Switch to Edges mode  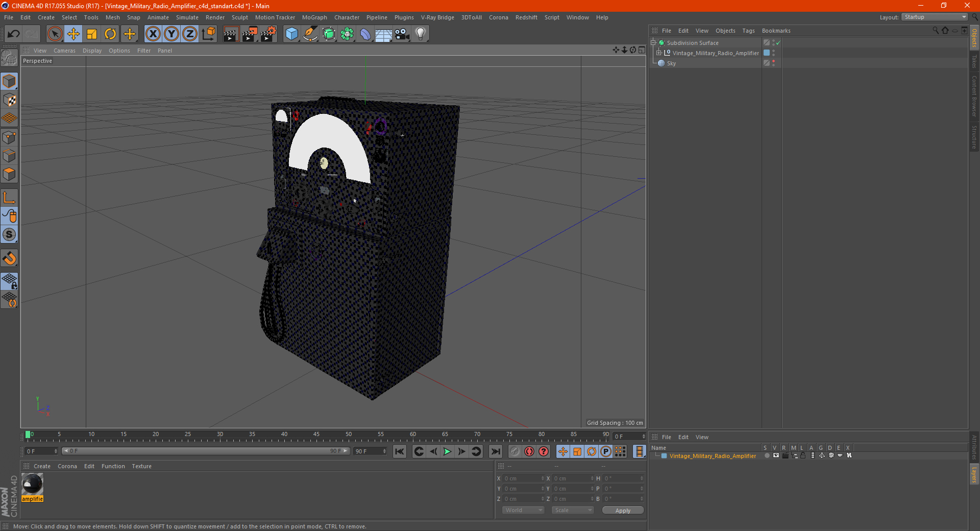point(9,155)
